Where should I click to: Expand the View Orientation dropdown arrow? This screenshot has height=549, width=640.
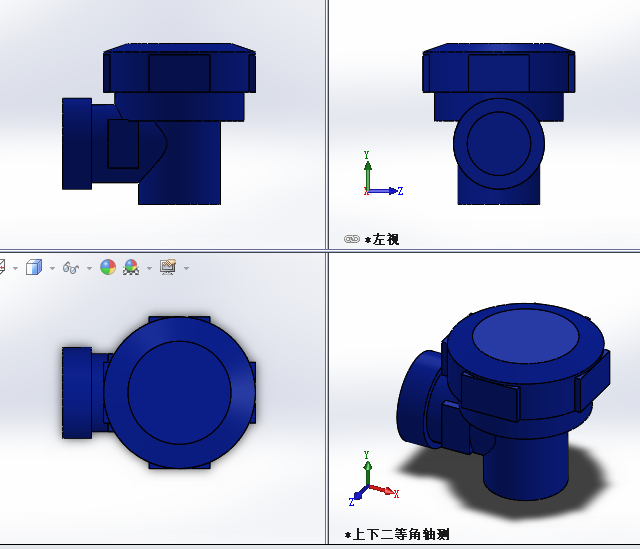16,268
